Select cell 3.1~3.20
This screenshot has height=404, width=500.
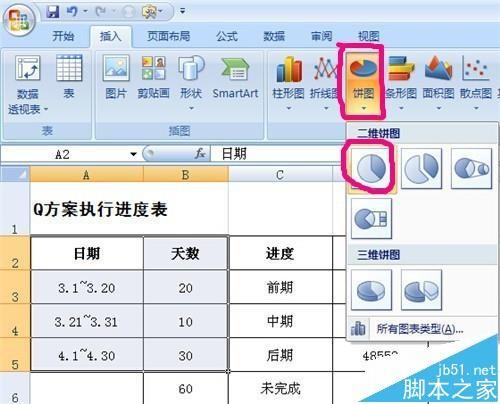click(x=87, y=287)
